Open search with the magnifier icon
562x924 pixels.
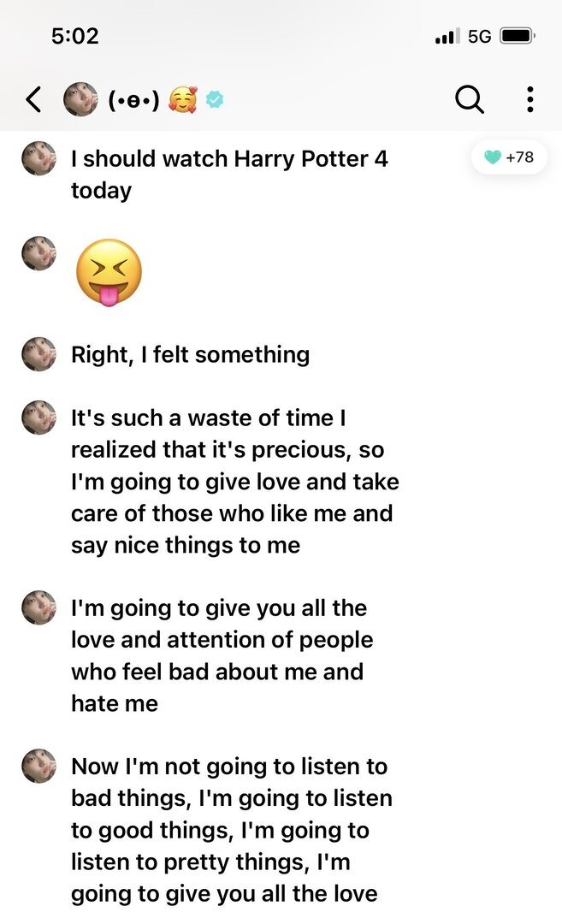[470, 99]
